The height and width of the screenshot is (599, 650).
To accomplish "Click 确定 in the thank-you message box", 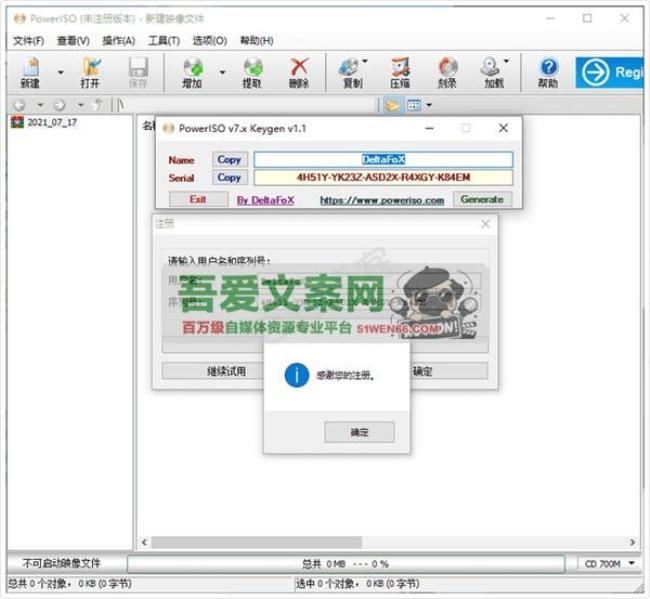I will [x=359, y=432].
